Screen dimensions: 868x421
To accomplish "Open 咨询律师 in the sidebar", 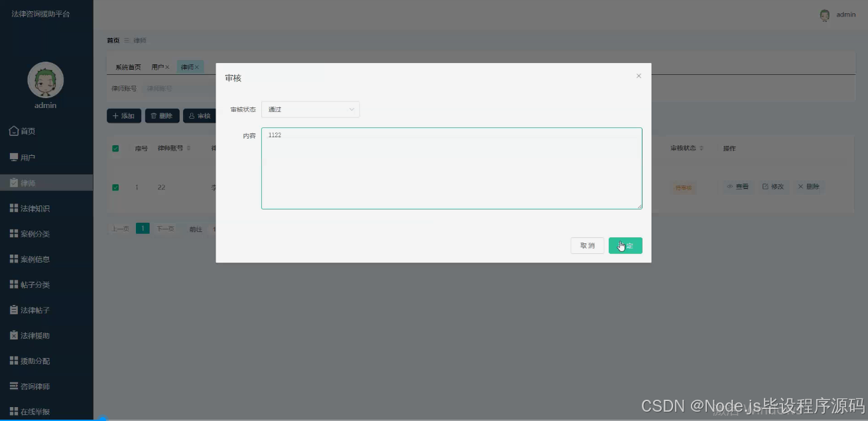I will coord(46,387).
